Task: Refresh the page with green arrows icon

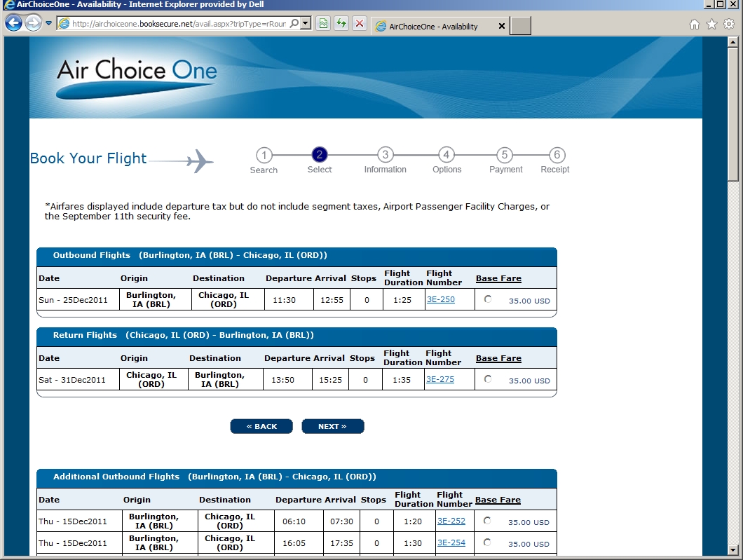Action: point(341,23)
